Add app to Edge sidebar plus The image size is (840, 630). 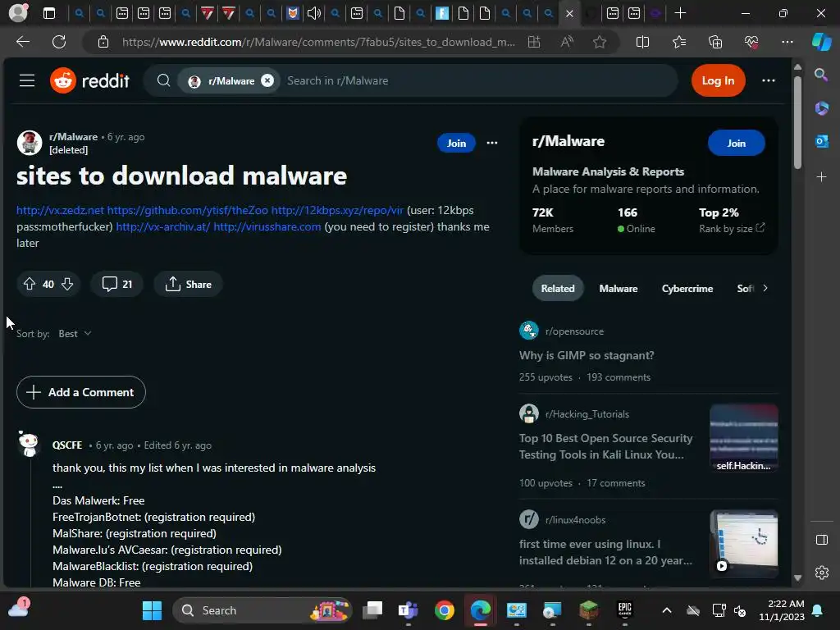click(821, 177)
